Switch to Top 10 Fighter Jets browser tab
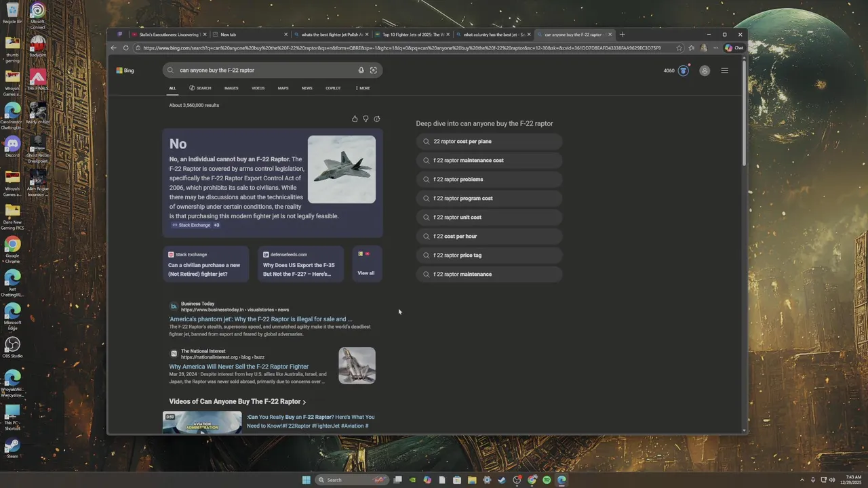Image resolution: width=868 pixels, height=488 pixels. pos(413,35)
